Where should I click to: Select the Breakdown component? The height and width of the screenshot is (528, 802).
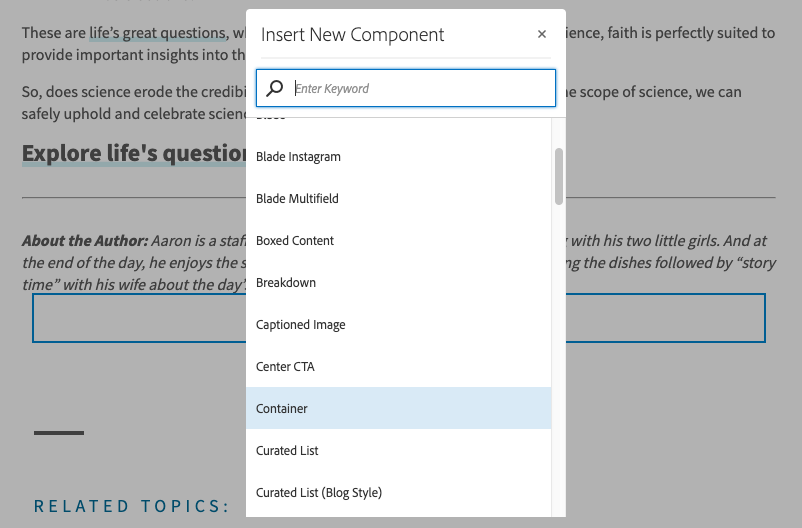click(x=286, y=283)
